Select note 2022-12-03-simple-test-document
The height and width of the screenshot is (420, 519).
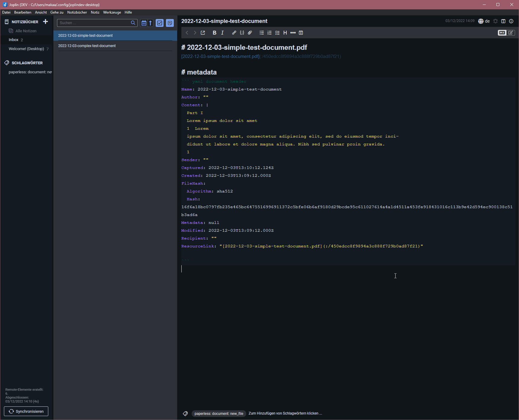pos(115,35)
